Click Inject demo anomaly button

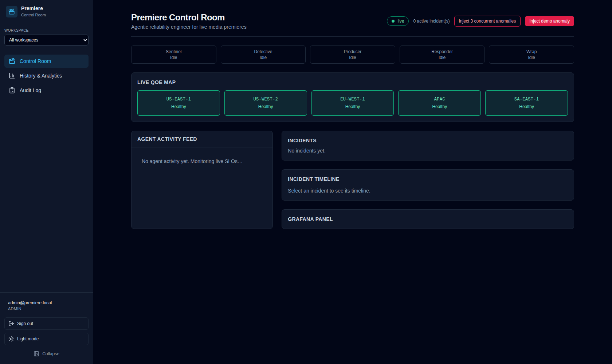549,21
